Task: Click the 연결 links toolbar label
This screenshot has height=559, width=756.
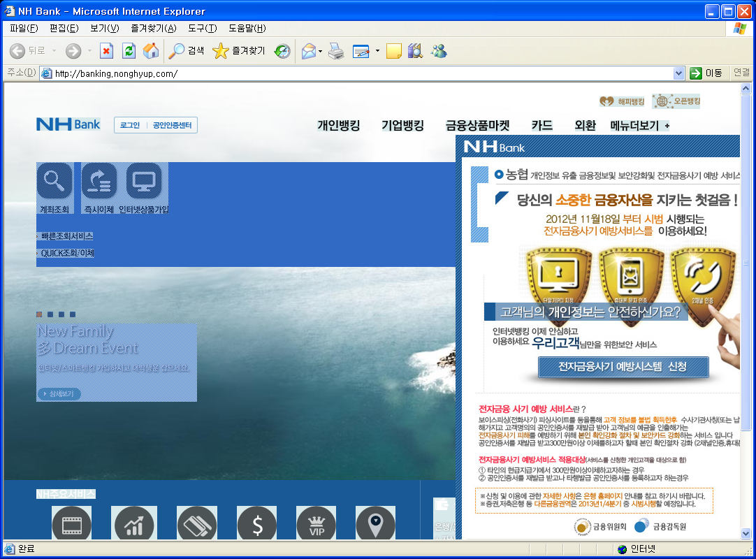Action: 741,73
